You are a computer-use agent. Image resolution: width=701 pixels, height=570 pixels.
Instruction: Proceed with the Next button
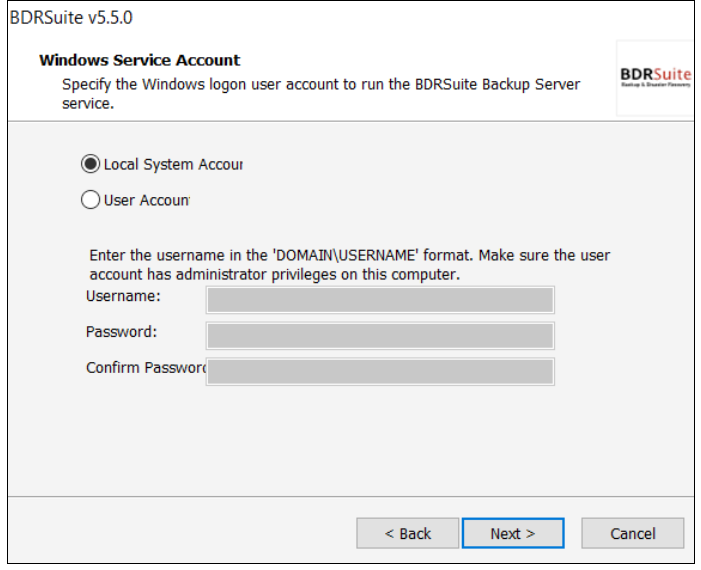point(513,533)
